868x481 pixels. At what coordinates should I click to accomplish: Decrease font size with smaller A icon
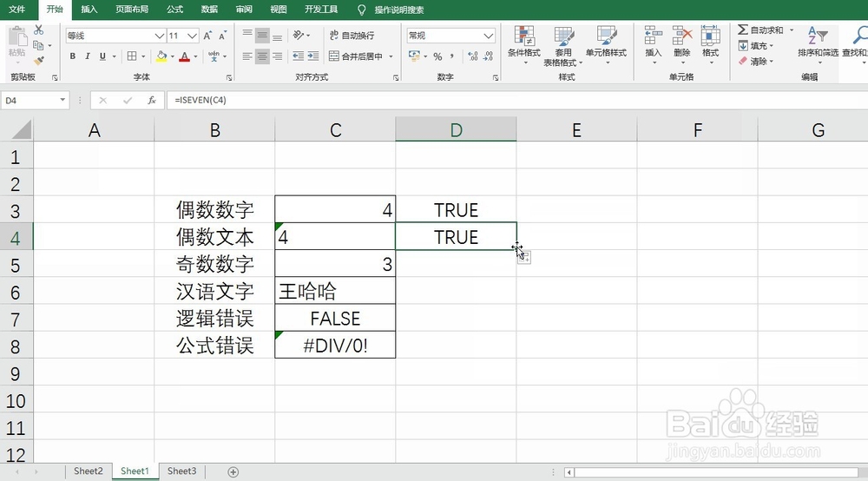click(222, 36)
